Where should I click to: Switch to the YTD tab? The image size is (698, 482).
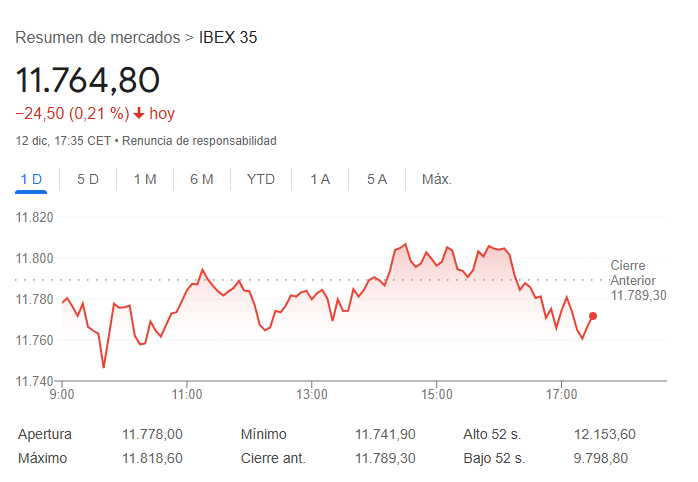pyautogui.click(x=261, y=179)
